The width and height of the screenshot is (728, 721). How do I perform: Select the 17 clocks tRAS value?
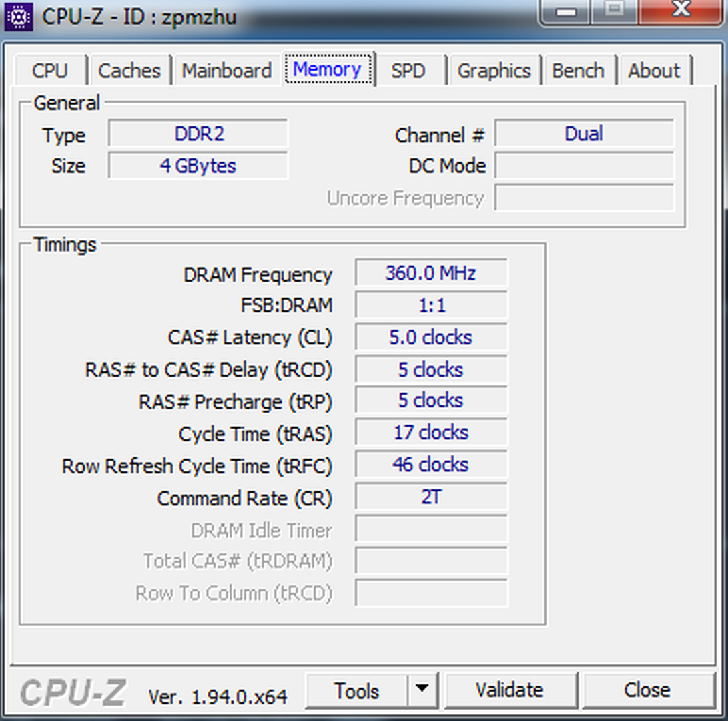[431, 433]
